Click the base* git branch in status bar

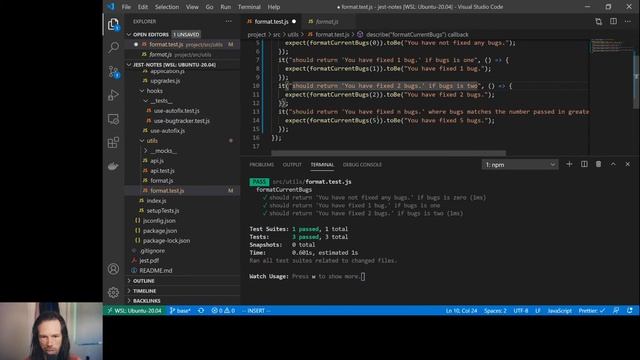coord(180,311)
